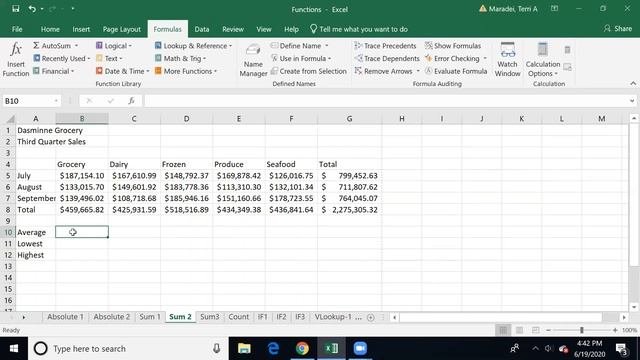Open File Explorer from taskbar

pos(244,349)
